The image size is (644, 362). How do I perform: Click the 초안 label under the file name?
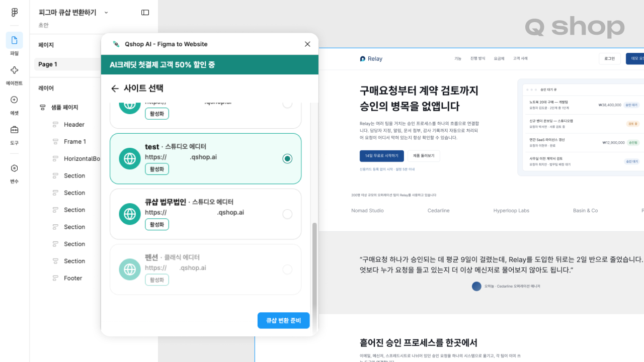pos(43,25)
